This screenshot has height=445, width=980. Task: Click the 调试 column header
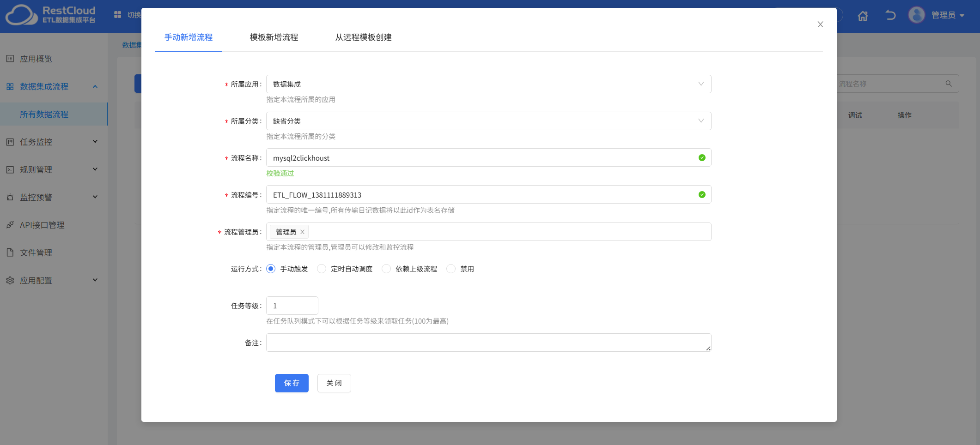point(855,115)
